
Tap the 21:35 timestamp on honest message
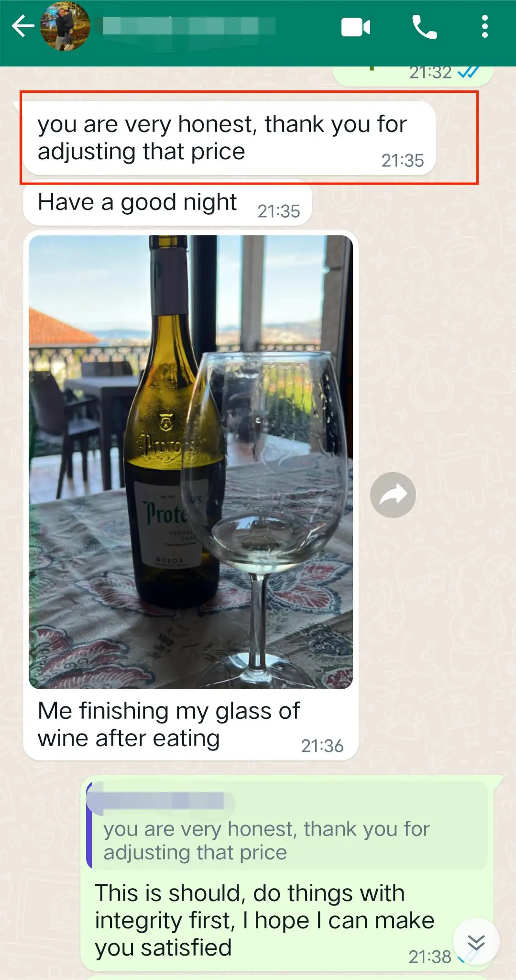(402, 161)
